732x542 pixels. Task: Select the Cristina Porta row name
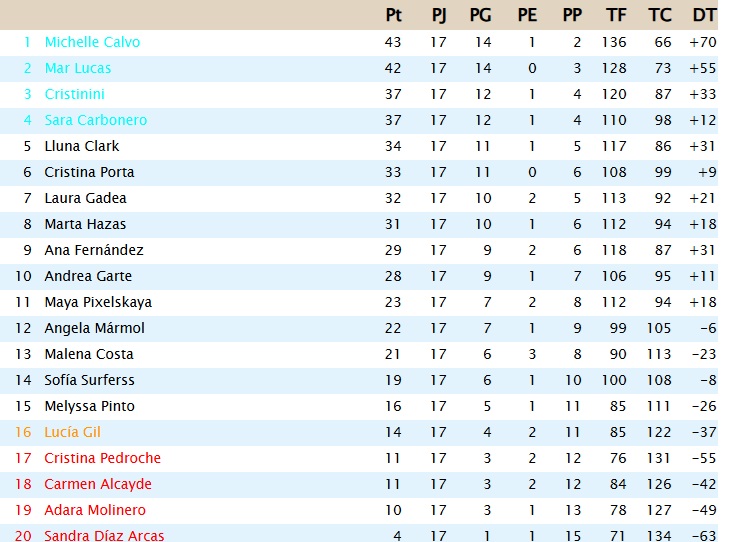click(x=89, y=172)
